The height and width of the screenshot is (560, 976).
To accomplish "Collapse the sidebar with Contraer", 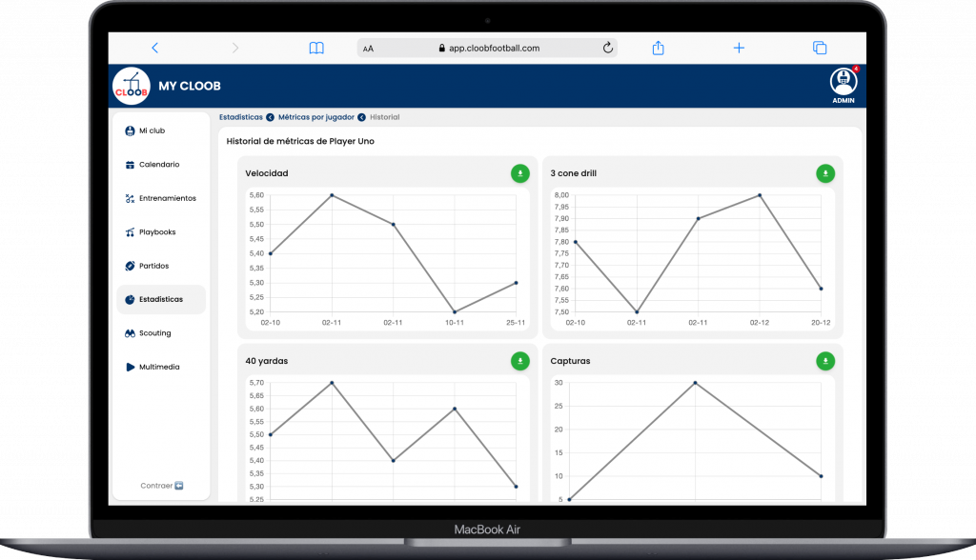I will point(161,485).
